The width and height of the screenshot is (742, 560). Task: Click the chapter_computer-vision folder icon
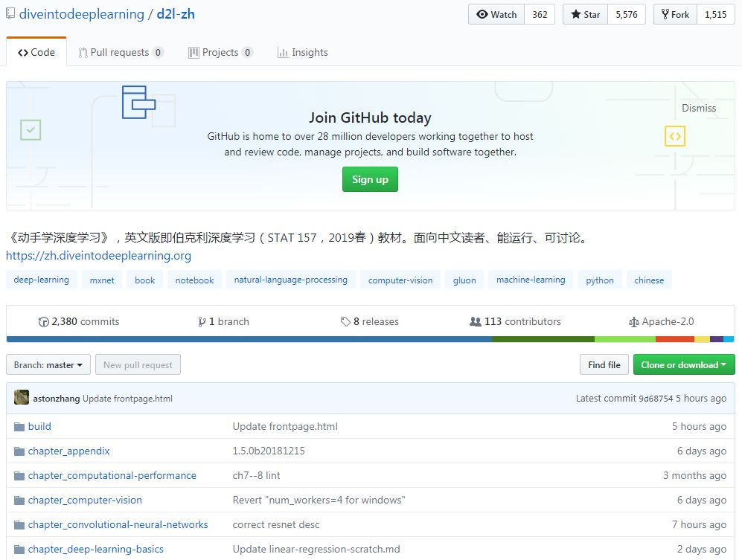[19, 500]
